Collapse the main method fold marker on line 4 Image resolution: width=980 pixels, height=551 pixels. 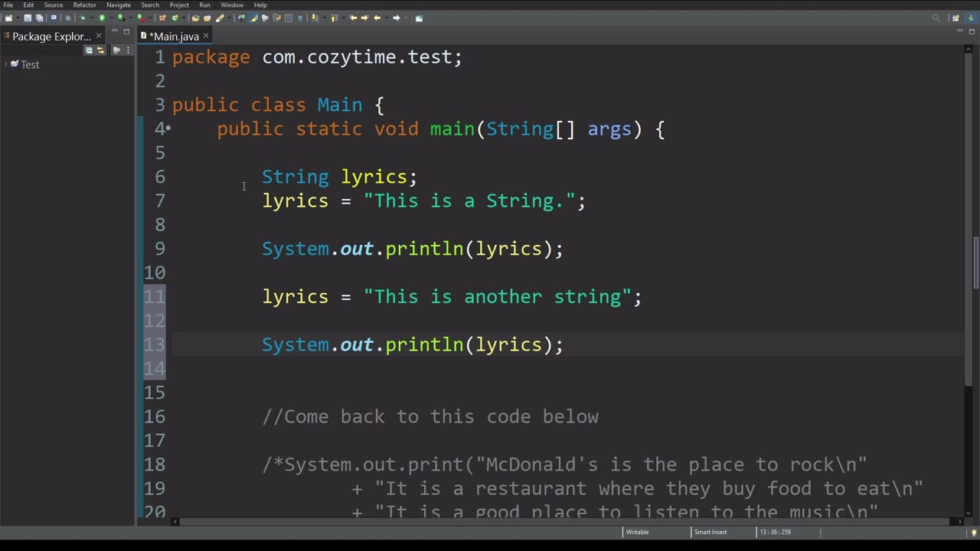[x=168, y=129]
